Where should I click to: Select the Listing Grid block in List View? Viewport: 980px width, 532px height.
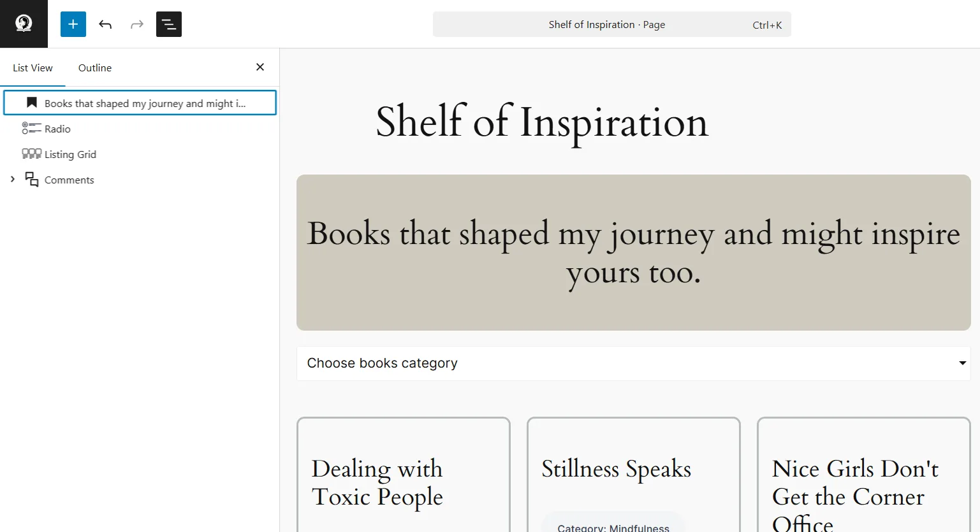(69, 154)
